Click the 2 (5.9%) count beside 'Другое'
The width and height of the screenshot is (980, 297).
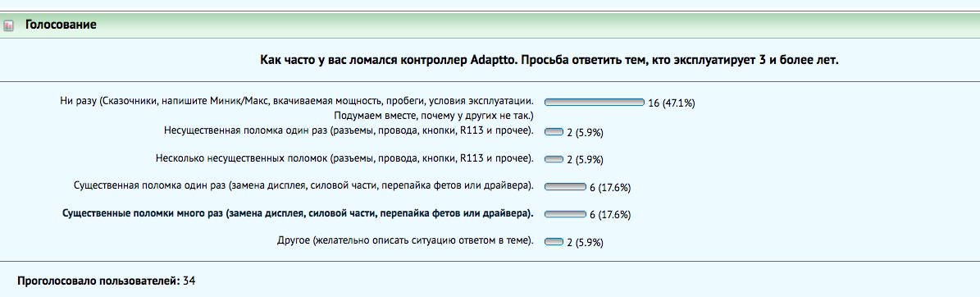[x=585, y=243]
